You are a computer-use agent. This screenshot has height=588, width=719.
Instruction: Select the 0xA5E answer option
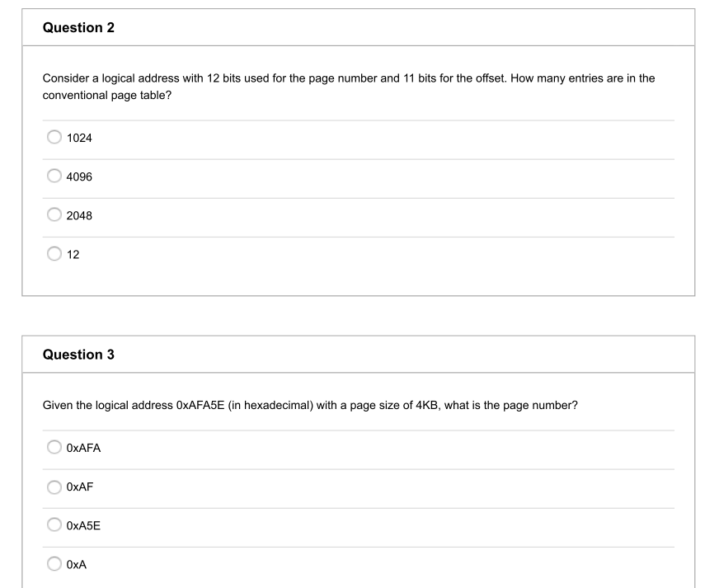(53, 525)
